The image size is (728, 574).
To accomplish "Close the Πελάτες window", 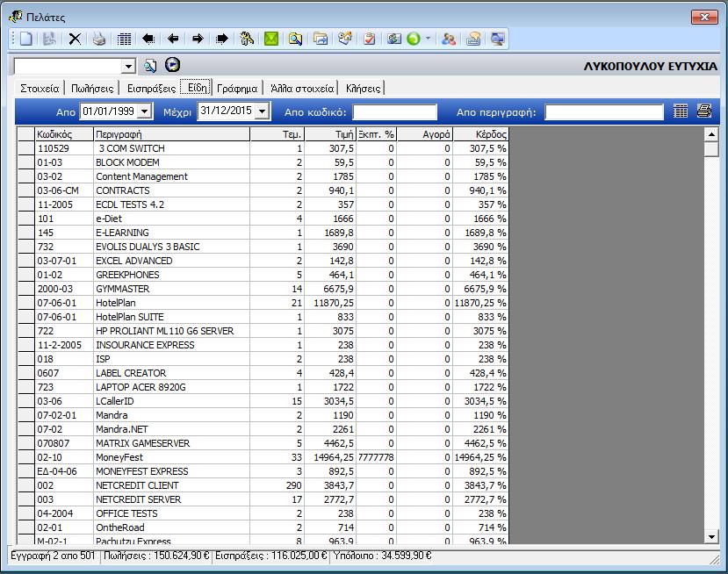I will (704, 17).
